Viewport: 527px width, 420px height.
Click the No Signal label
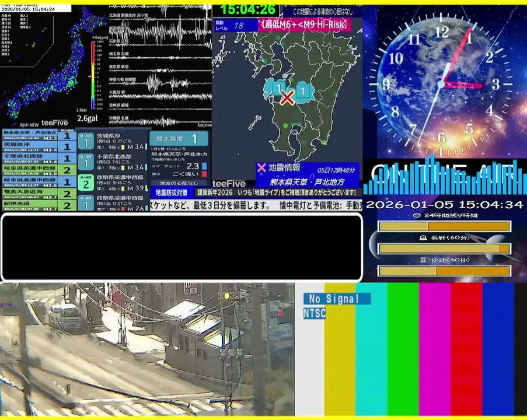337,298
